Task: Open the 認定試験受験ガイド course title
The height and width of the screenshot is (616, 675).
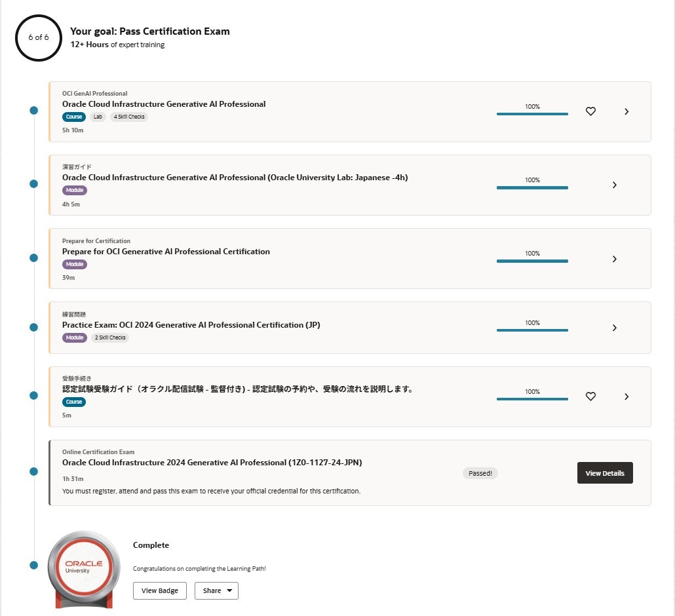Action: pyautogui.click(x=238, y=389)
